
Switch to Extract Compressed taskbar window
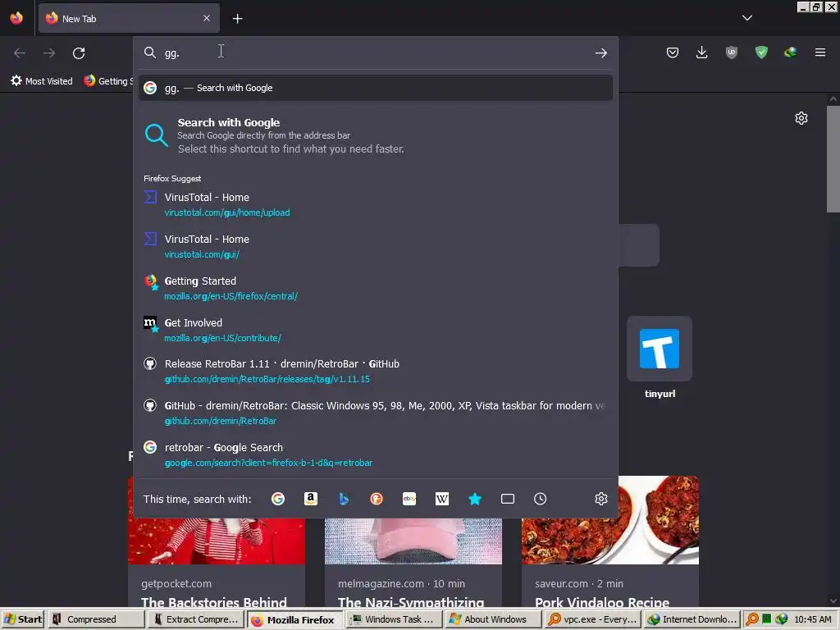click(x=195, y=619)
